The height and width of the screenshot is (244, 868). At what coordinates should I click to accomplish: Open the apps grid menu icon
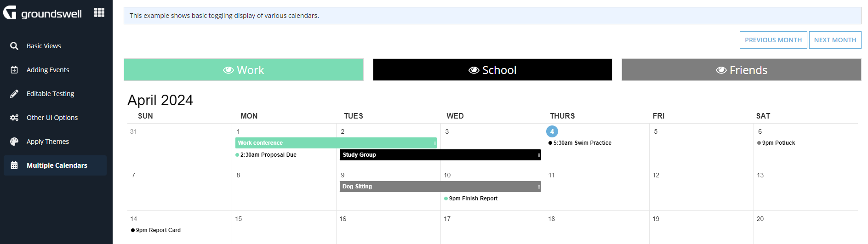tap(99, 12)
